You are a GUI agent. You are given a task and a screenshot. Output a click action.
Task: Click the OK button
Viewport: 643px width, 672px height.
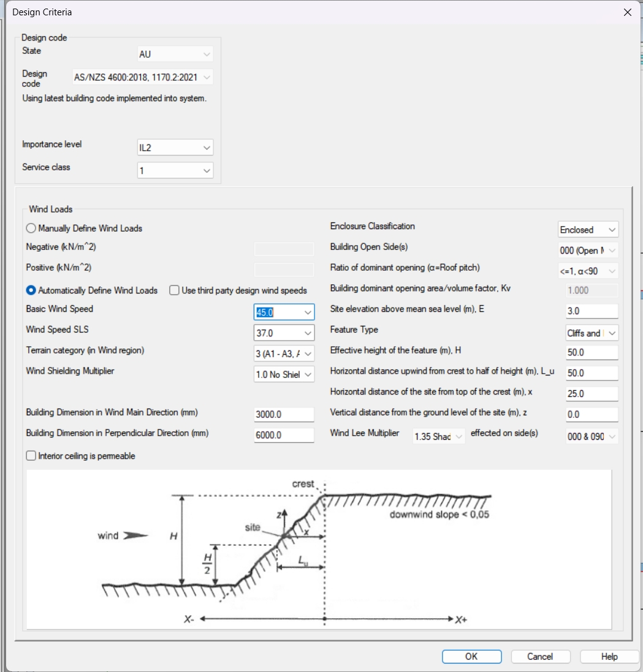pos(471,656)
